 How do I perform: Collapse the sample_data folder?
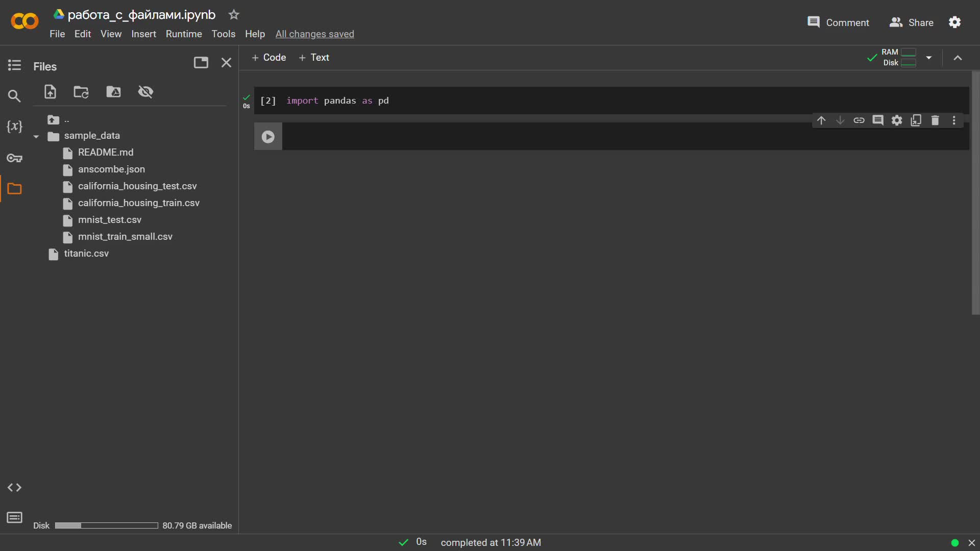36,136
